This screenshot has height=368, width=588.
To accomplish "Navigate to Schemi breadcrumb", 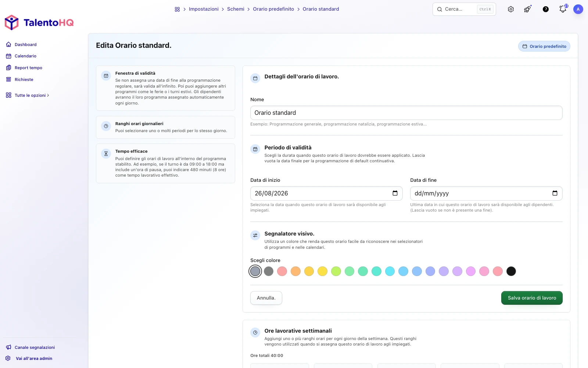I will tap(236, 9).
